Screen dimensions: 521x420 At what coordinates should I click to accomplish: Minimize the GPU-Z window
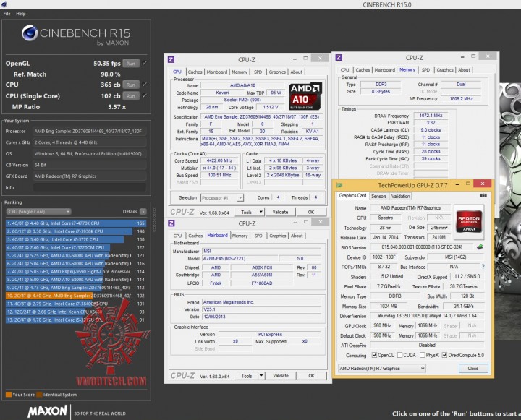coord(457,184)
